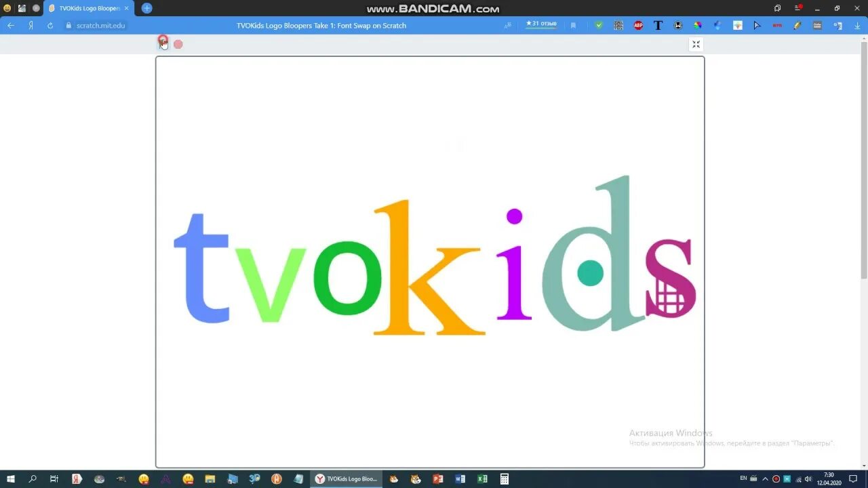This screenshot has height=488, width=868.
Task: Select TVOKids Logo Bloo... taskbar window
Action: 346,479
